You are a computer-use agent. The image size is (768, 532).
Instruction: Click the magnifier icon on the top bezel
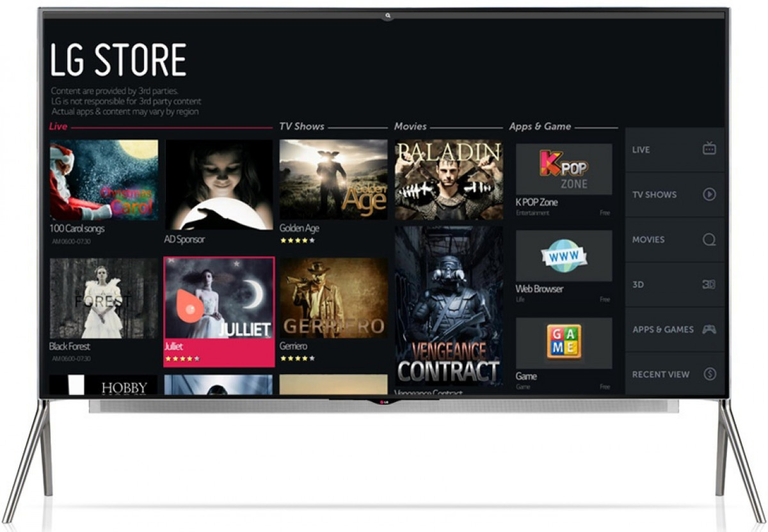388,15
